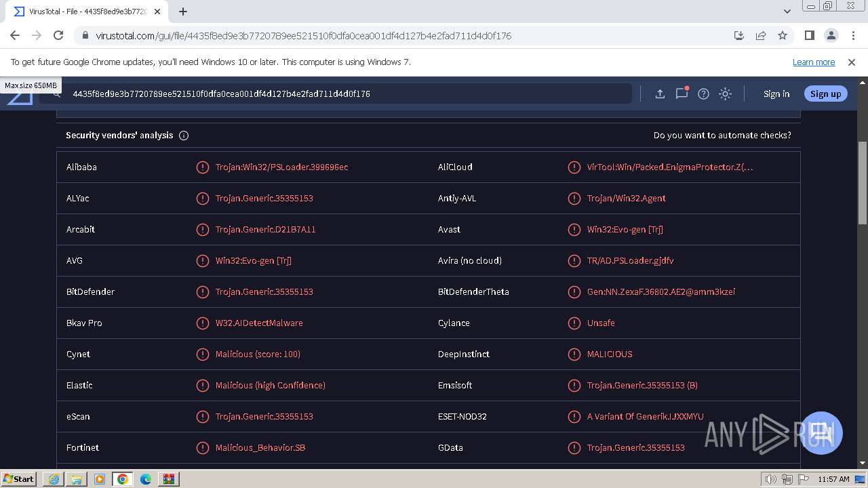Click the taskbar clock showing 11:57 AM
The image size is (868, 488).
pyautogui.click(x=833, y=479)
